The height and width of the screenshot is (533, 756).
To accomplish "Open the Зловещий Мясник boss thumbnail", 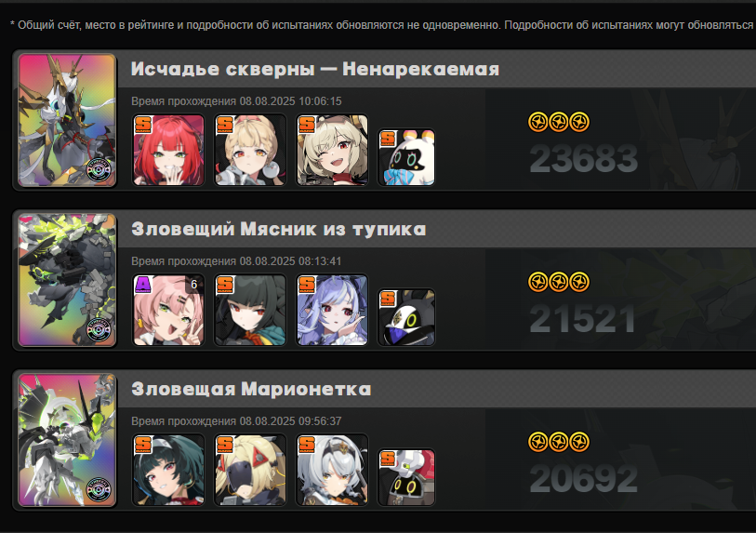I will click(67, 280).
